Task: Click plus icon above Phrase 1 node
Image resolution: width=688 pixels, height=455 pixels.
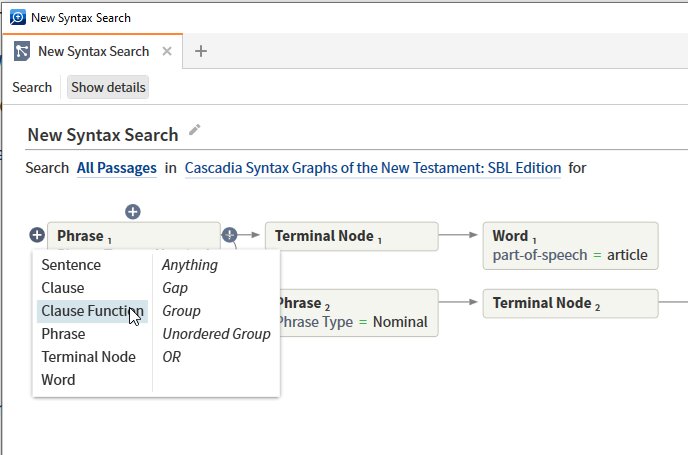Action: (133, 211)
